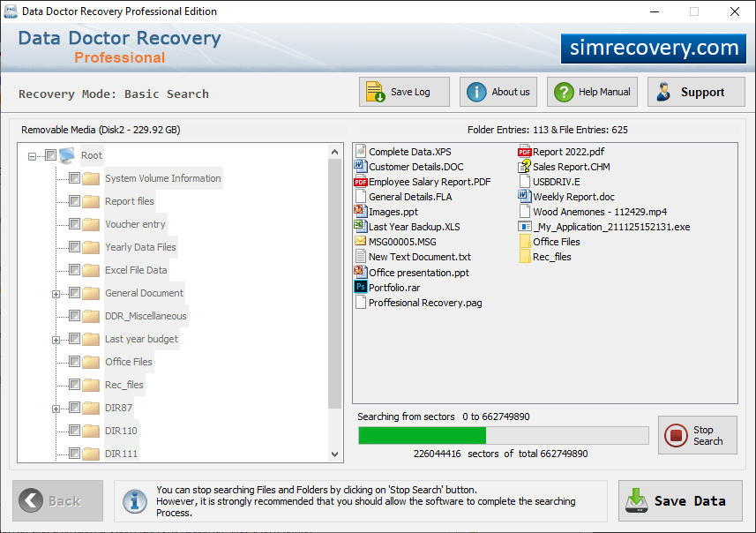Tick the Yearly Data Files checkbox
756x533 pixels.
[x=74, y=247]
